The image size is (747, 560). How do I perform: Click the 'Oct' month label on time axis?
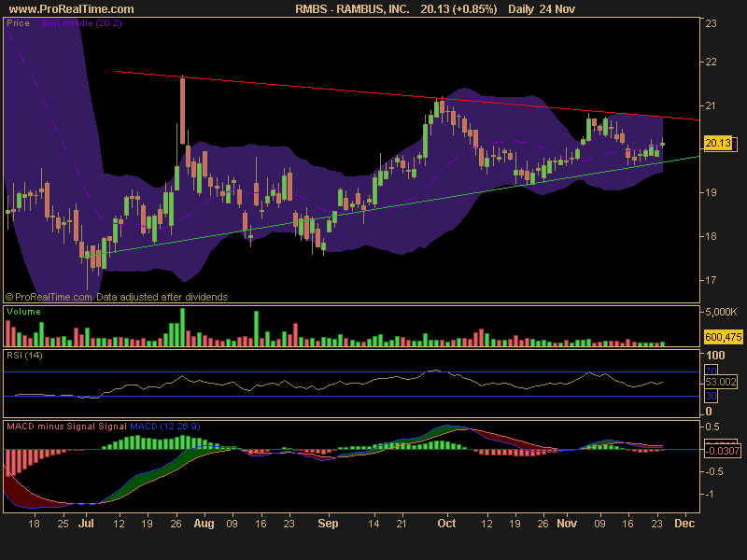[446, 524]
